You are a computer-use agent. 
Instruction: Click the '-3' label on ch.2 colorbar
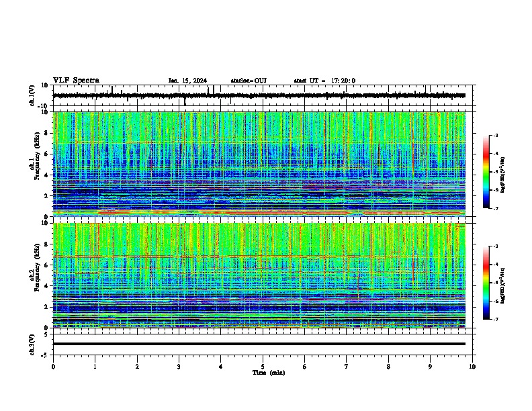[x=495, y=246]
